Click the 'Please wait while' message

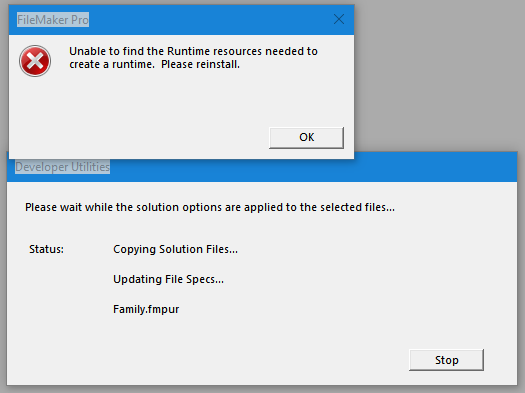(x=210, y=207)
